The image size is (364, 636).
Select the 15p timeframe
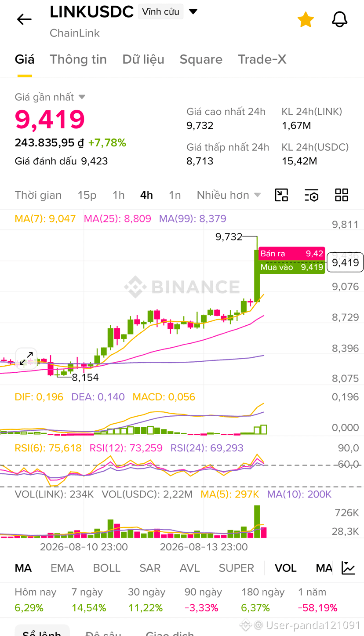87,195
